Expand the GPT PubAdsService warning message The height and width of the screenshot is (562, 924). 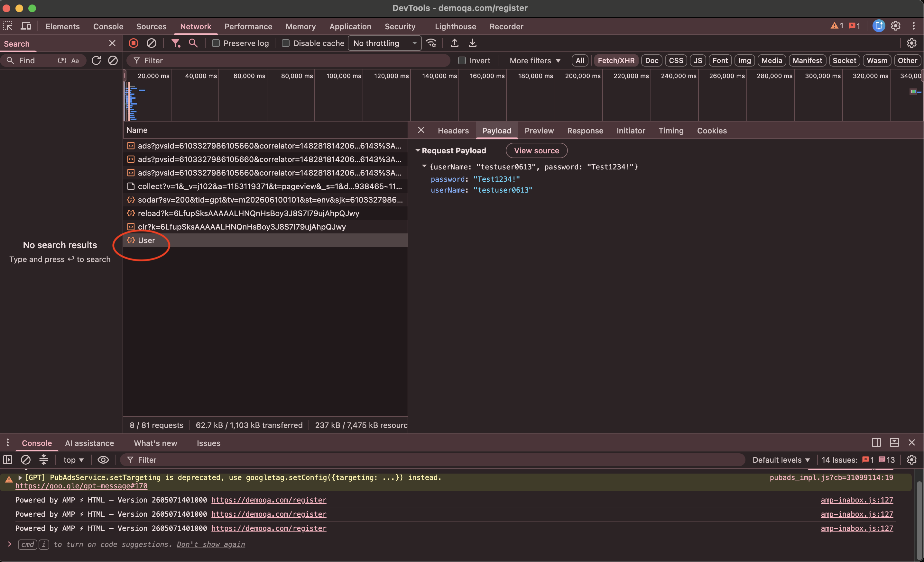pos(20,477)
